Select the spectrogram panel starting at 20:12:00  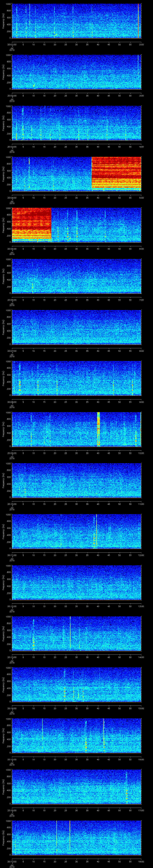point(76,582)
